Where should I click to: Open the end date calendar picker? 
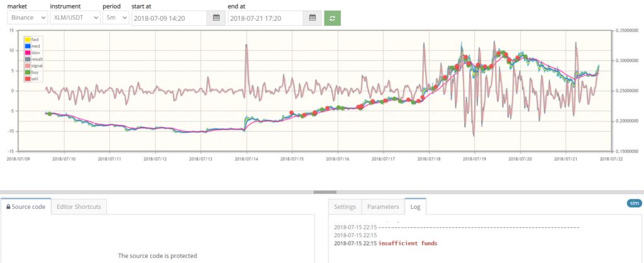312,18
